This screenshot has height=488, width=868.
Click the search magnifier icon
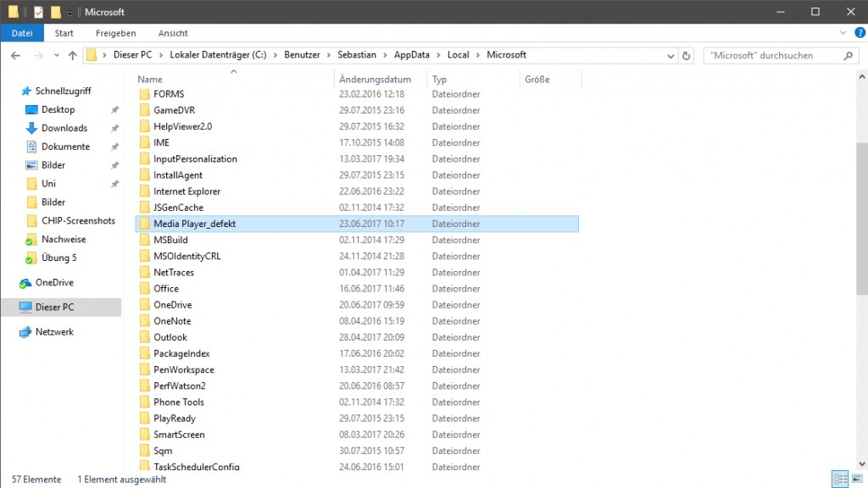[848, 55]
